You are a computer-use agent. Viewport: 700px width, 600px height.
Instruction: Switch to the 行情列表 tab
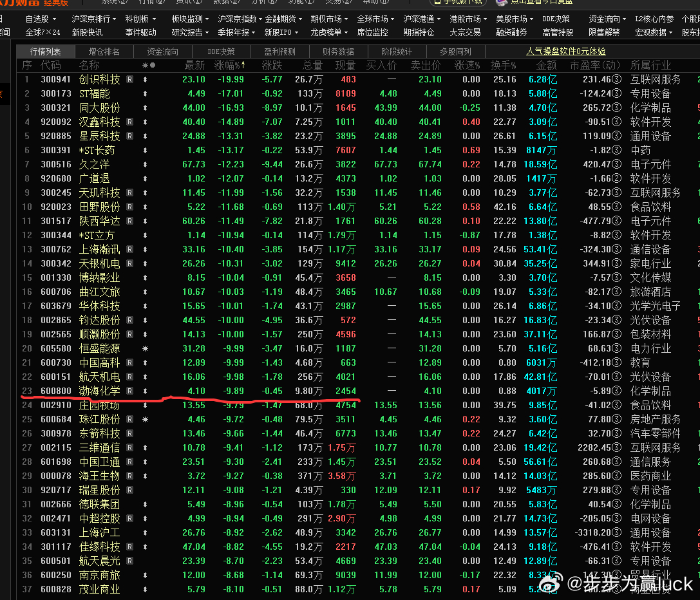[46, 52]
